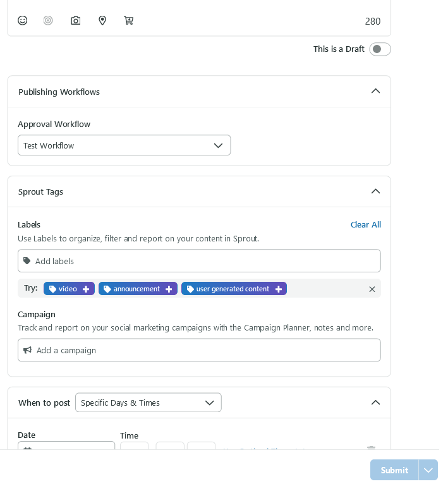
Task: Toggle the This is a Draft switch
Action: click(x=380, y=49)
